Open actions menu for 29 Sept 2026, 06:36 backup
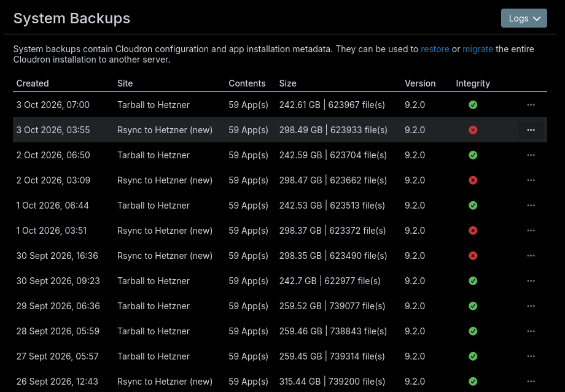Screen dimensions: 565x392 (531, 306)
